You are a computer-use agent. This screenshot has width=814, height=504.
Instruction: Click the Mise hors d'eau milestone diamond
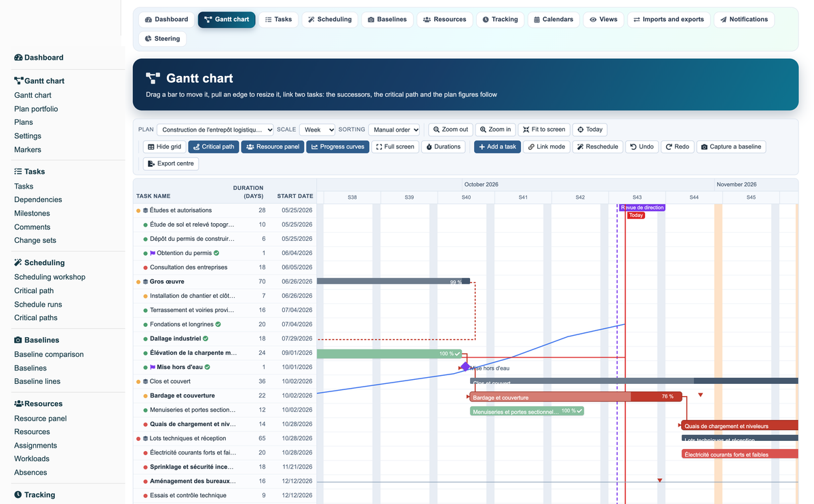click(465, 367)
